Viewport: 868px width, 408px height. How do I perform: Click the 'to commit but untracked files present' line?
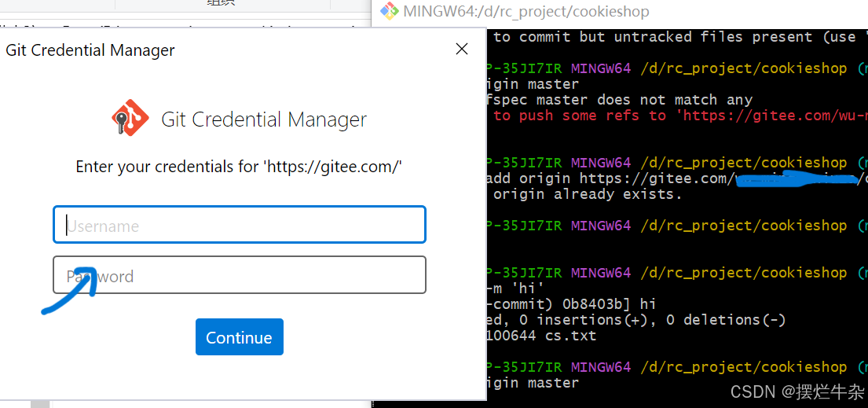click(680, 37)
